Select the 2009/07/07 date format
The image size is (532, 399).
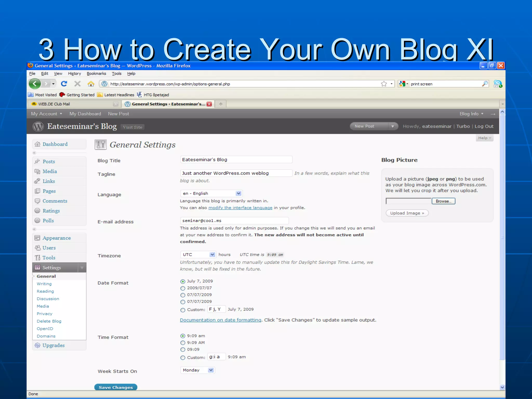click(x=183, y=288)
